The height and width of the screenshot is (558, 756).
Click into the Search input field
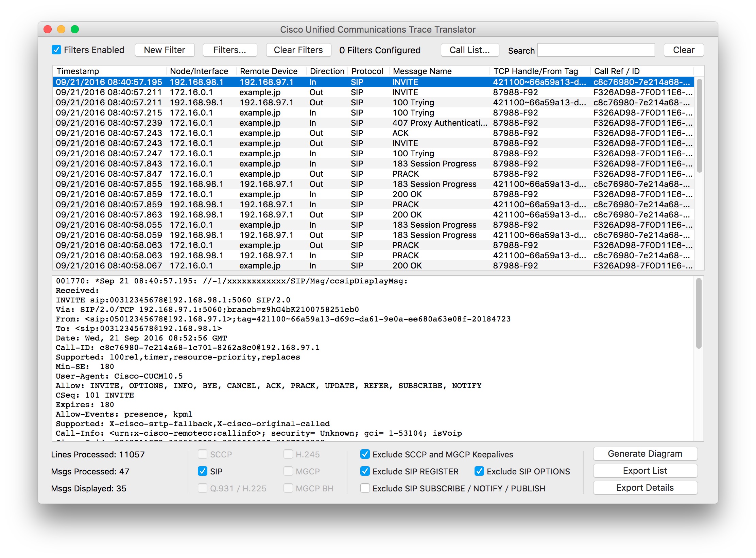click(x=596, y=50)
